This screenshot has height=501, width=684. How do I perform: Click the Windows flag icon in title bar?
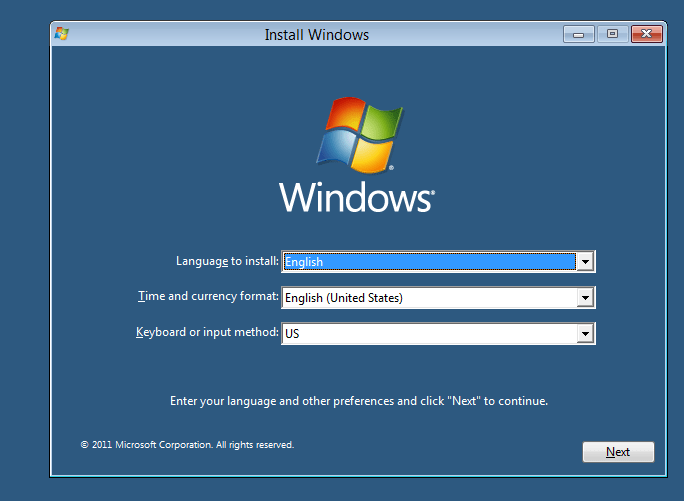pos(62,34)
